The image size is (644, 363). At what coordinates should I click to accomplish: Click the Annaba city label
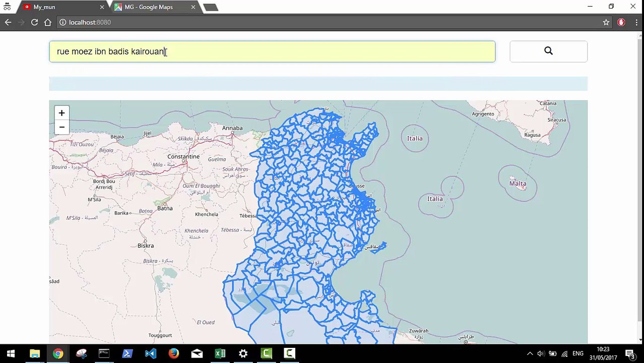(x=232, y=128)
